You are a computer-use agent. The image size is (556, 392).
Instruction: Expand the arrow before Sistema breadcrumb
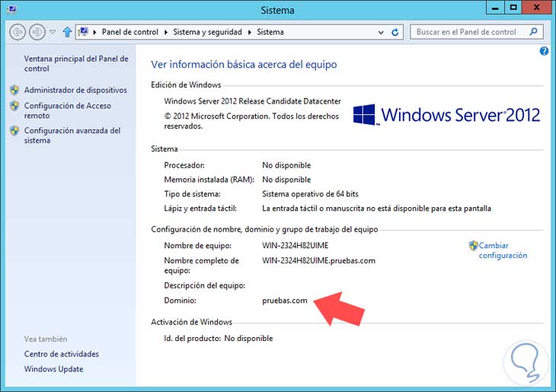tap(250, 32)
